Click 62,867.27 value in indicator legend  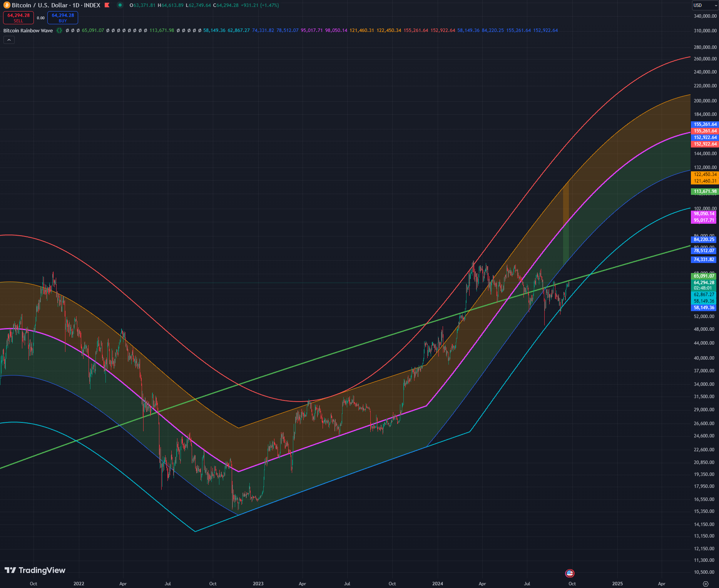(x=239, y=30)
